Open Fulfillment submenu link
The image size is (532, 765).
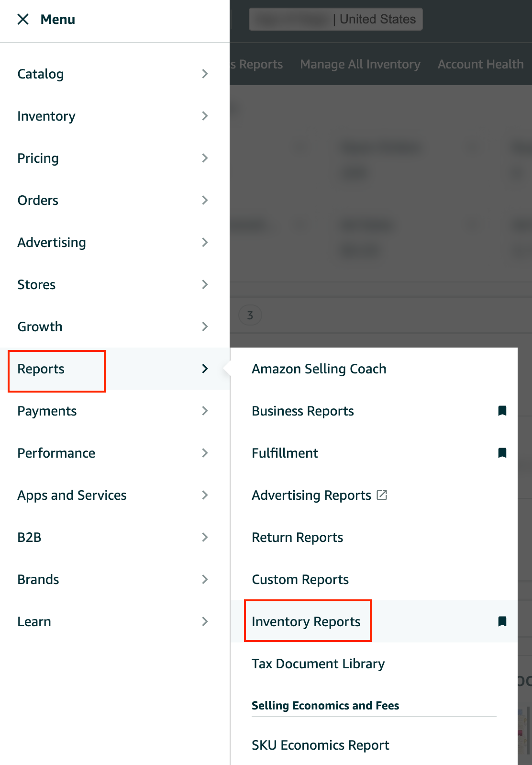(285, 453)
